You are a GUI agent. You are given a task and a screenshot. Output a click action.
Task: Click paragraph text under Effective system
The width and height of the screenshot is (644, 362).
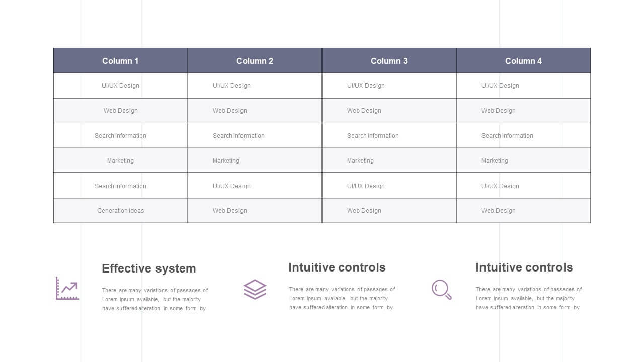[x=155, y=299]
